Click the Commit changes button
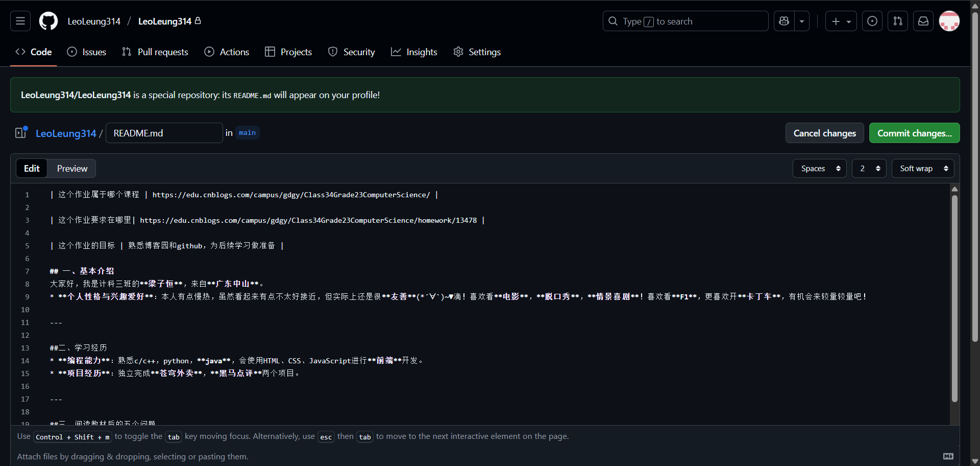The image size is (980, 466). [914, 133]
